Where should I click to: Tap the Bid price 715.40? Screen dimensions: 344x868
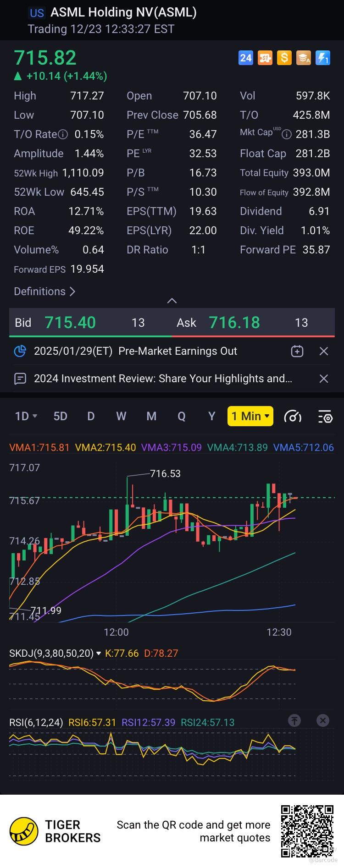tap(70, 323)
